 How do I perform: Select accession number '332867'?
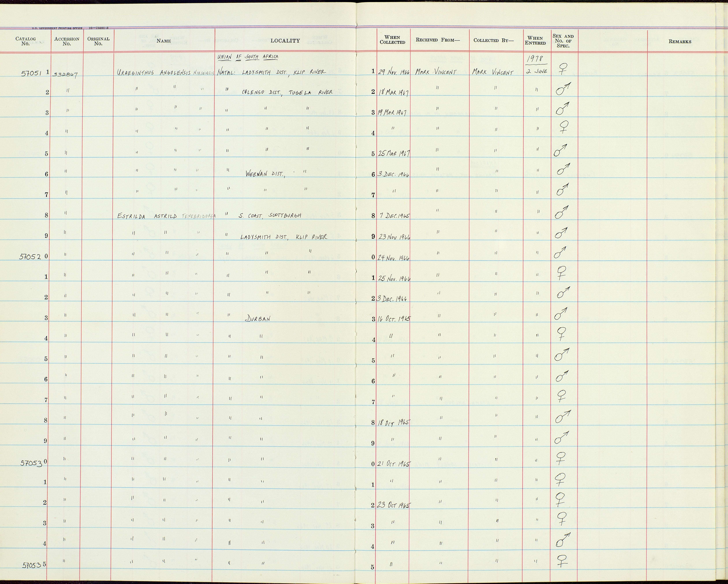[x=65, y=74]
